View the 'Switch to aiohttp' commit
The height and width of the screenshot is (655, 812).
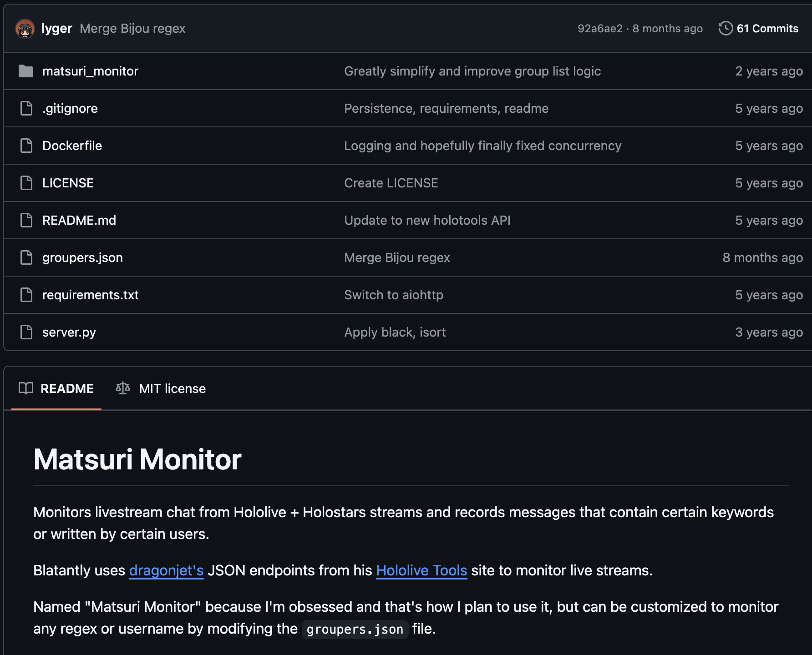(x=394, y=295)
